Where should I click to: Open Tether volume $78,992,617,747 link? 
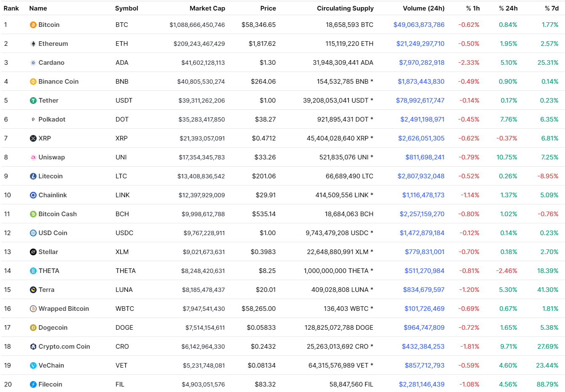(420, 101)
